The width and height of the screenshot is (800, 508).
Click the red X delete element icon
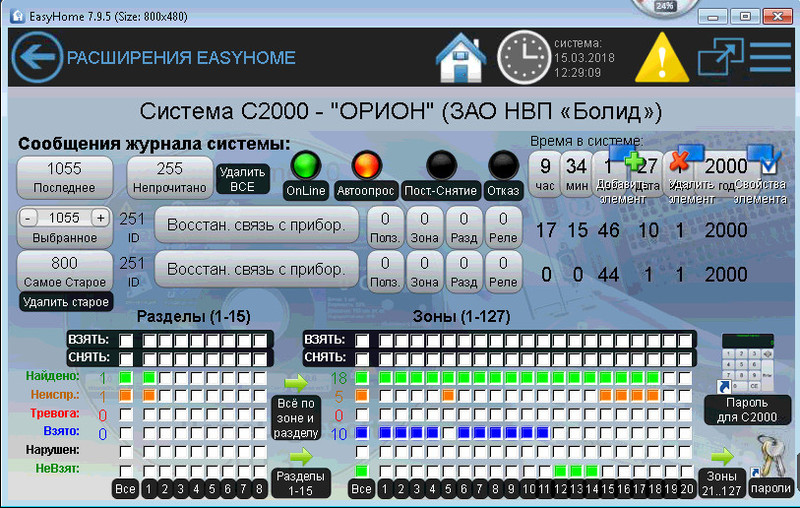(681, 161)
